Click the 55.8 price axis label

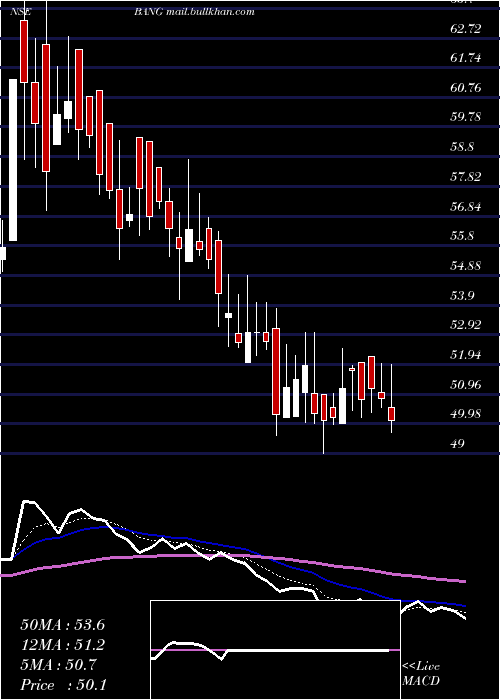462,236
